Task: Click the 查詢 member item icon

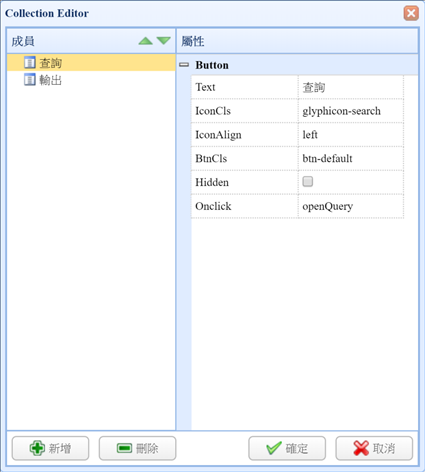Action: click(30, 62)
